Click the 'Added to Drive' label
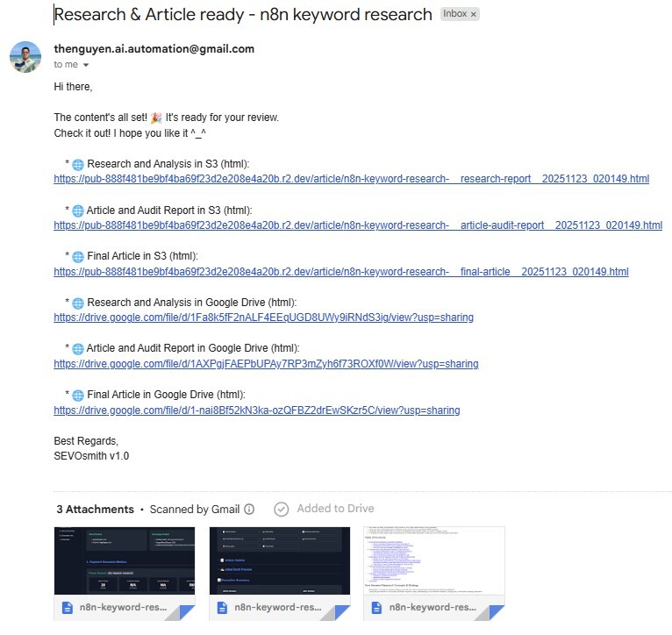 point(336,509)
